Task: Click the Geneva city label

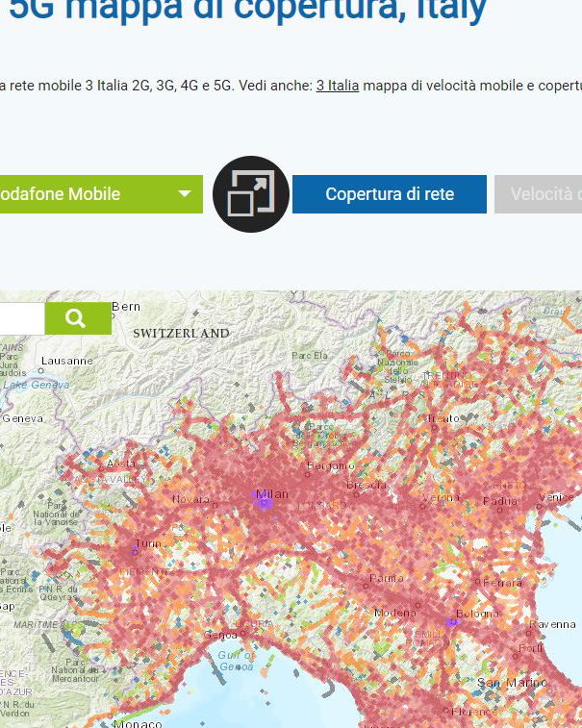Action: (x=23, y=418)
